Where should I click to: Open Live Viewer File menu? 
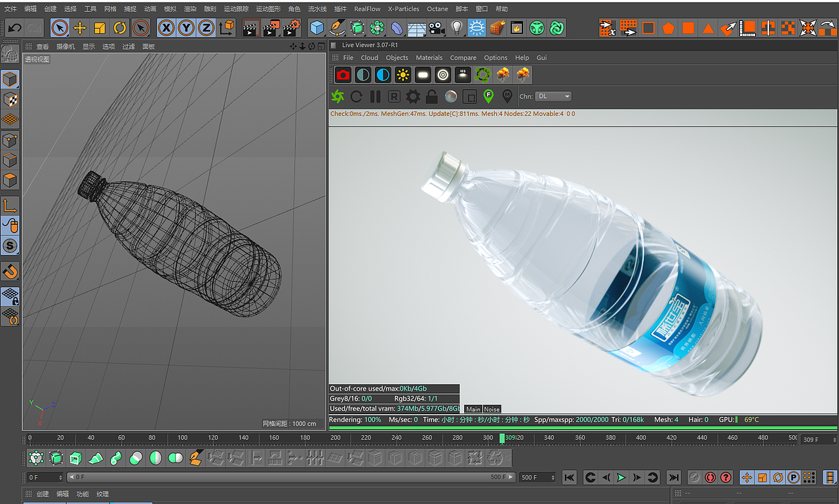pos(348,58)
